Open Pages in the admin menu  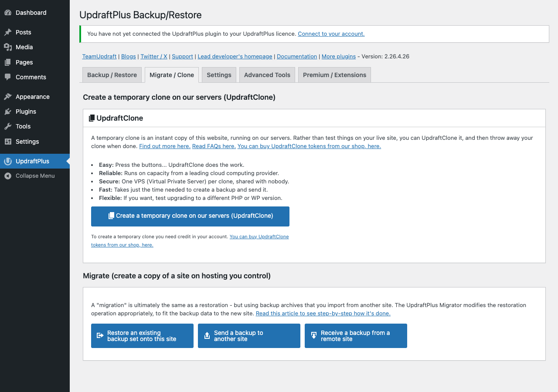coord(35,62)
